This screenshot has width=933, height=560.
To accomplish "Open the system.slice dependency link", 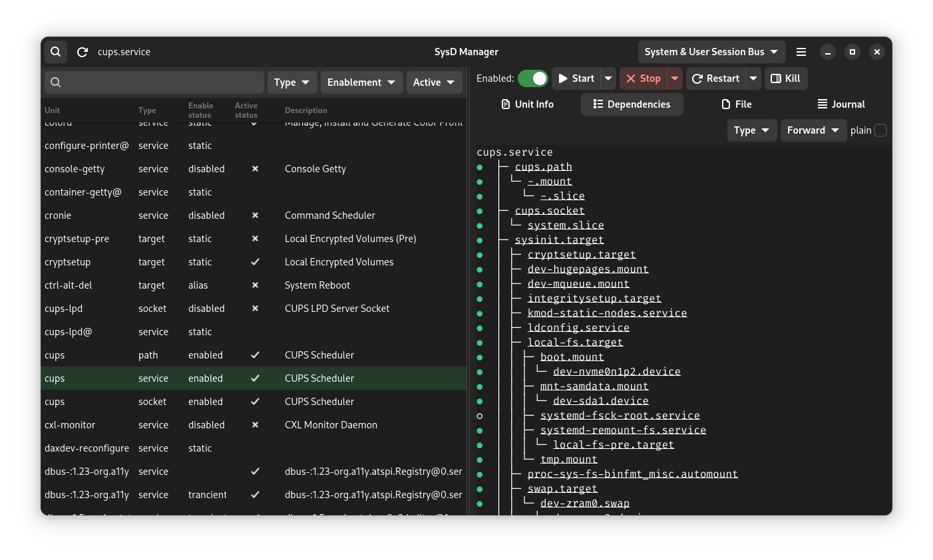I will click(x=566, y=225).
